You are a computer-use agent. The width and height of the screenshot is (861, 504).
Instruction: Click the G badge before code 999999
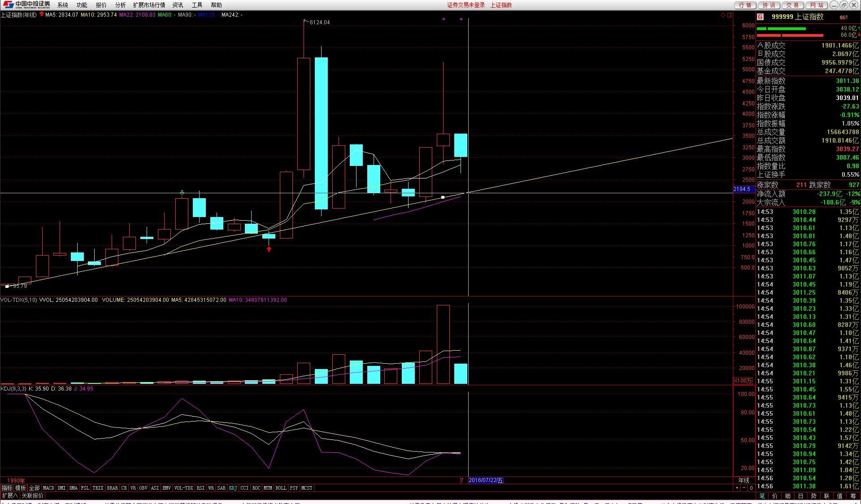click(760, 17)
